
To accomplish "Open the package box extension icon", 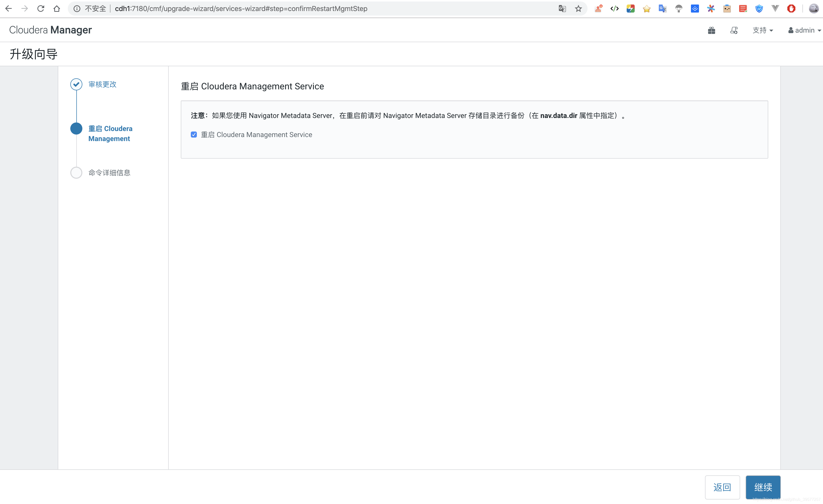I will pyautogui.click(x=727, y=9).
